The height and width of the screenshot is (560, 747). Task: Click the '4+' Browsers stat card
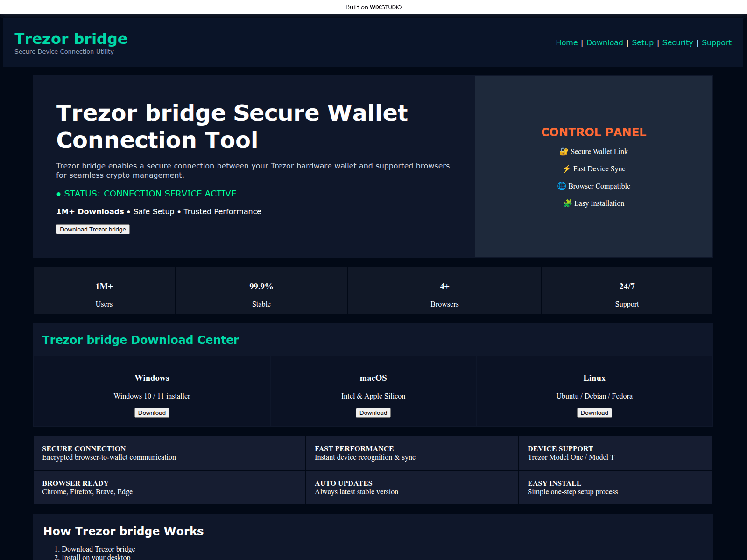(444, 291)
